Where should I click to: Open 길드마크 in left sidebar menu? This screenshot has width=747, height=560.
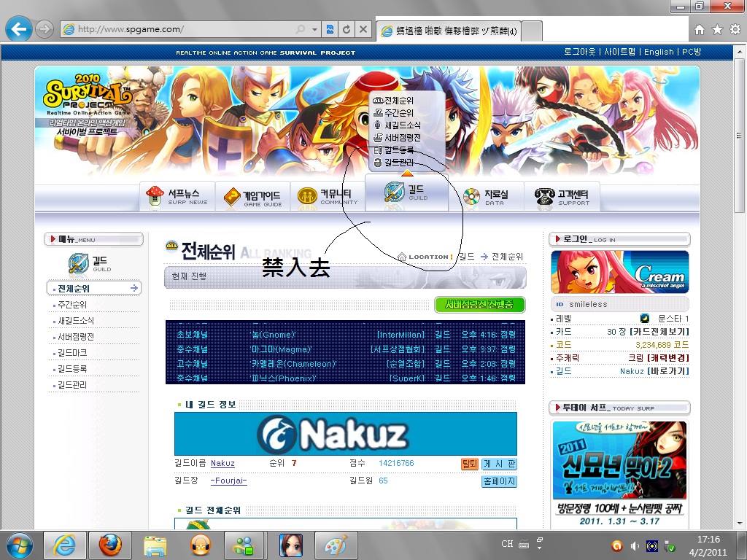pyautogui.click(x=72, y=353)
